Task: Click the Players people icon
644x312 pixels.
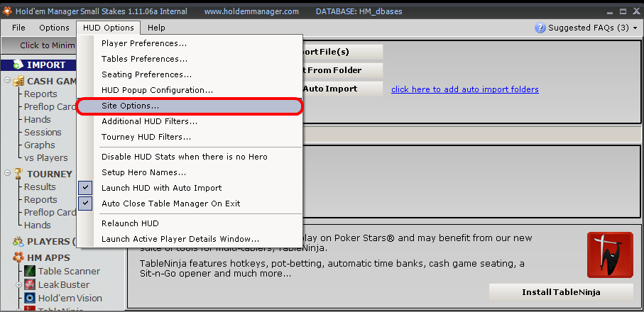Action: click(18, 242)
